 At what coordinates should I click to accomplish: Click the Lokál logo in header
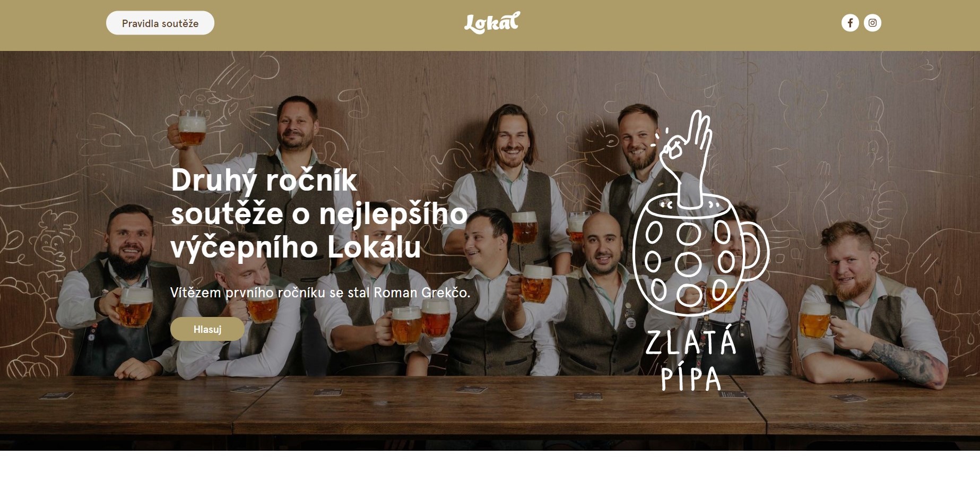pos(492,23)
